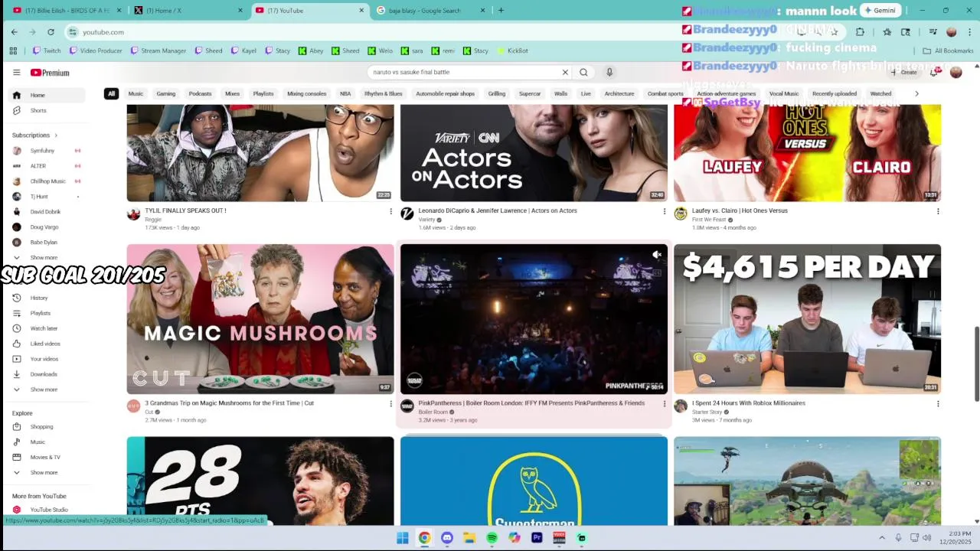Open the $4,615 PER DAY video thumbnail
The width and height of the screenshot is (980, 551).
[x=807, y=319]
